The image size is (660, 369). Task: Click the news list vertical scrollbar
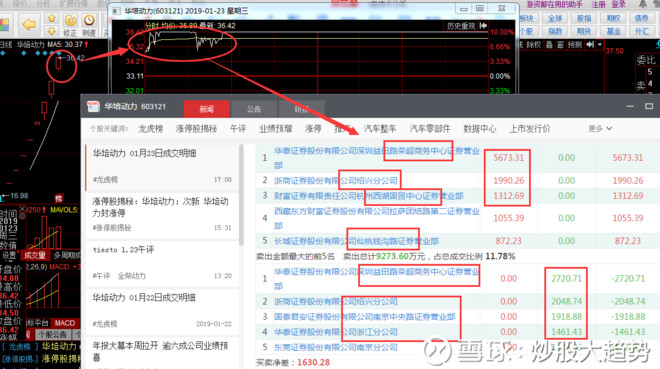[x=241, y=195]
